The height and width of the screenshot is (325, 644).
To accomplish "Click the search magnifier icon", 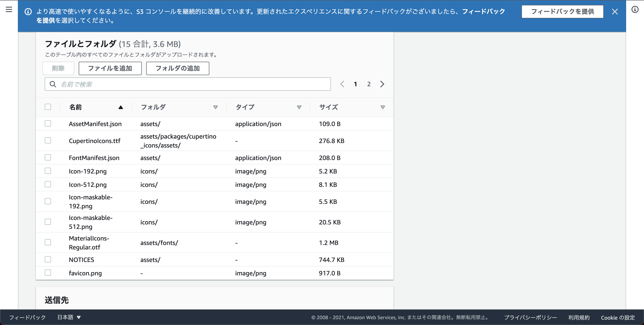I will (x=53, y=84).
